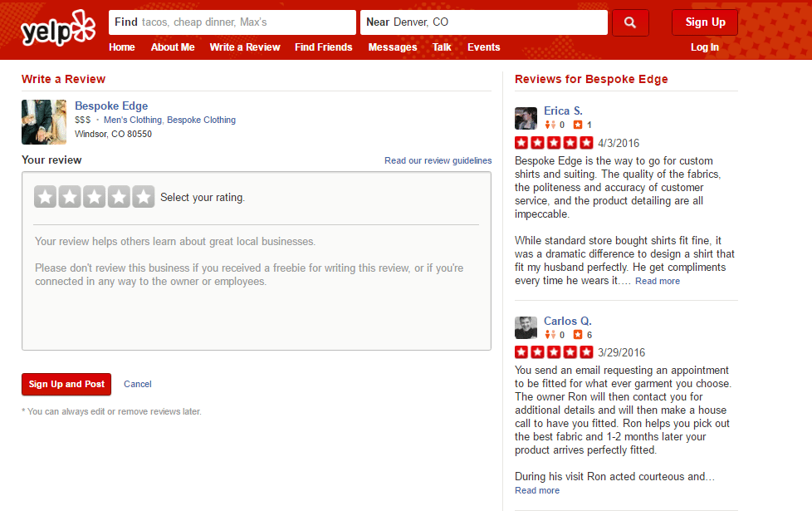Open Carlos Q.'s profile name link

568,321
